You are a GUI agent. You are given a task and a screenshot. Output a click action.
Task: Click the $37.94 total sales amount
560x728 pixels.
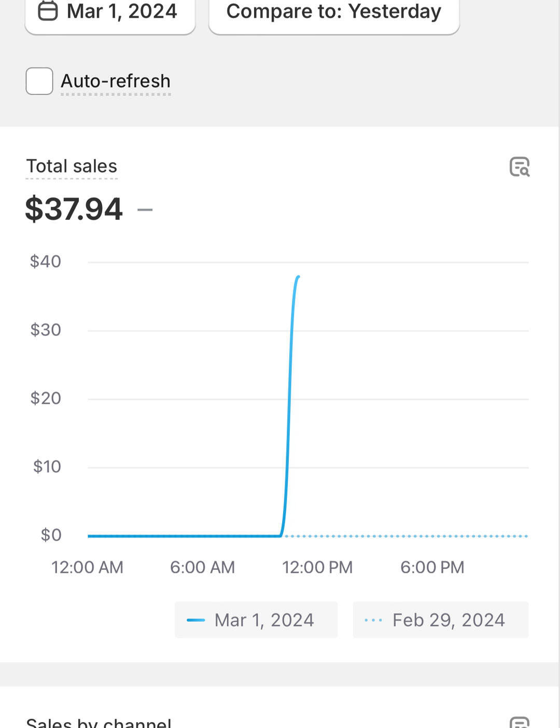[74, 209]
